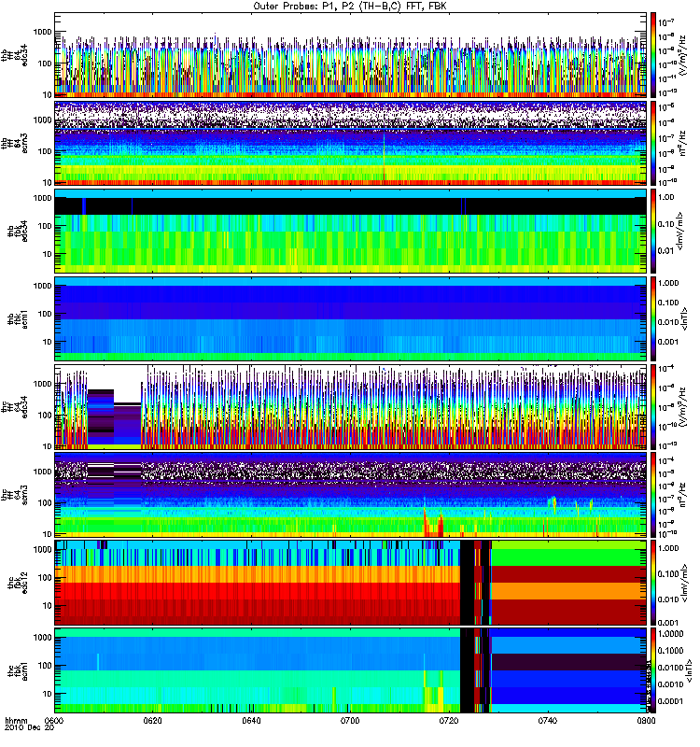Click the black band in thb fbk edc34 panel
700x747 pixels.
[x=350, y=206]
